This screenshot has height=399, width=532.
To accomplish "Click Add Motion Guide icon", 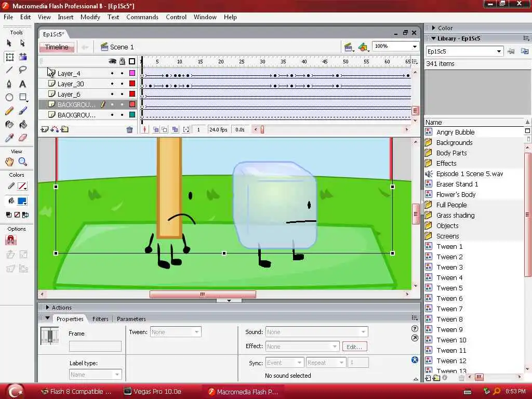I will [54, 129].
